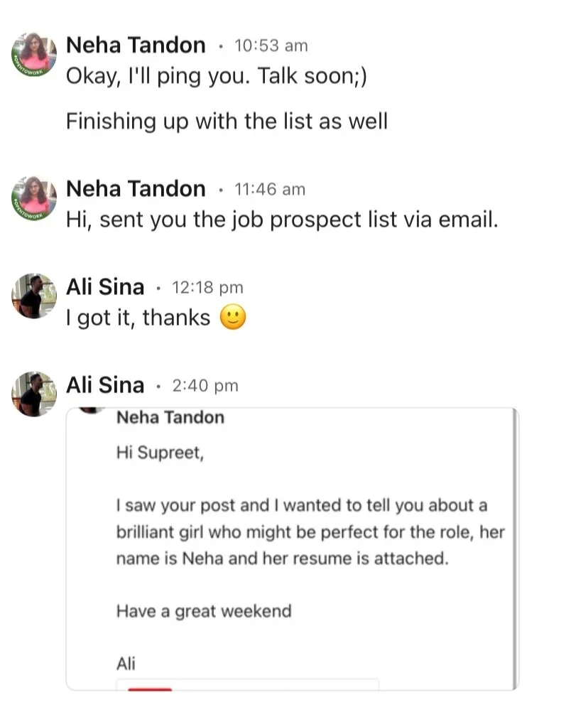
Task: Open Neha Tandon's name on the 10:53 am message
Action: click(135, 45)
